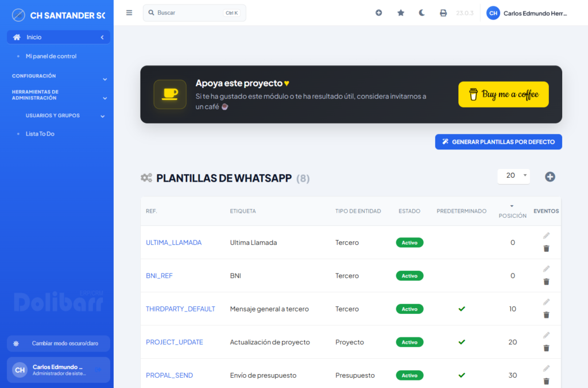
Task: Open the CH user avatar in top bar
Action: [493, 13]
